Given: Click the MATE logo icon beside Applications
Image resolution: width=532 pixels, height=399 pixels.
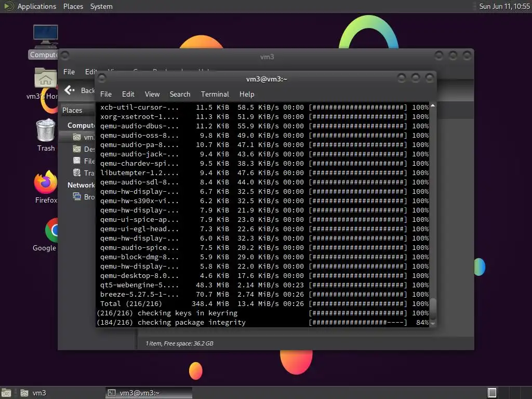Looking at the screenshot, I should tap(8, 6).
